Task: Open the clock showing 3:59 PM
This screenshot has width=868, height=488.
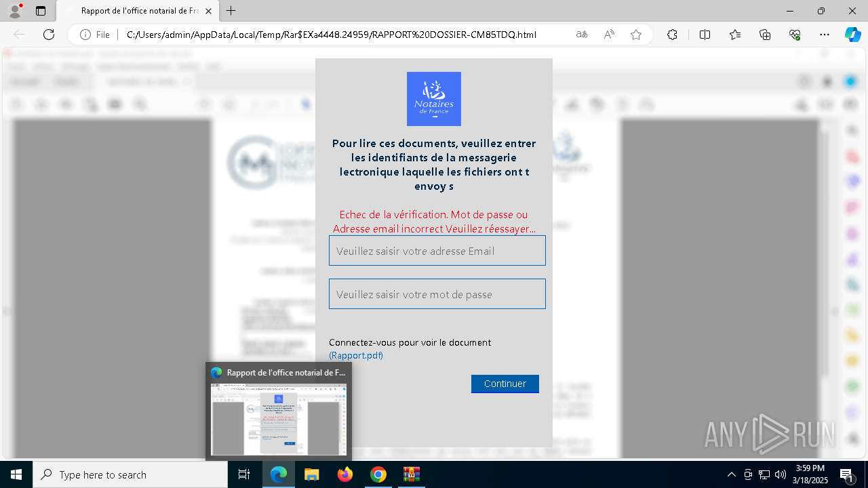Action: tap(810, 474)
